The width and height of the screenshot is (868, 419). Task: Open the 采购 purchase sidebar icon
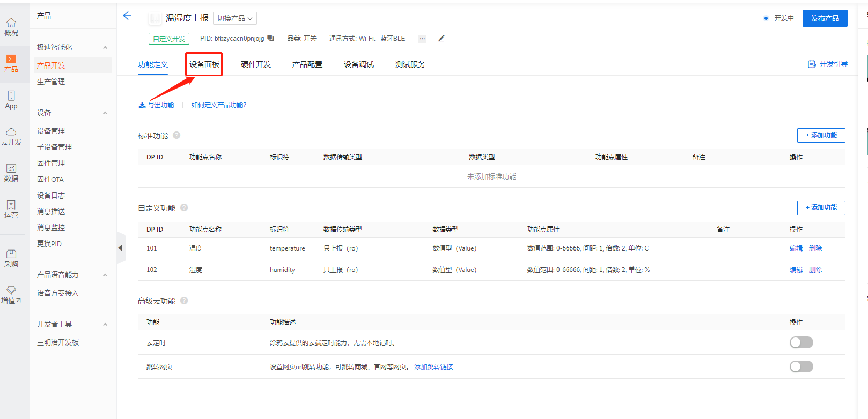pyautogui.click(x=11, y=258)
